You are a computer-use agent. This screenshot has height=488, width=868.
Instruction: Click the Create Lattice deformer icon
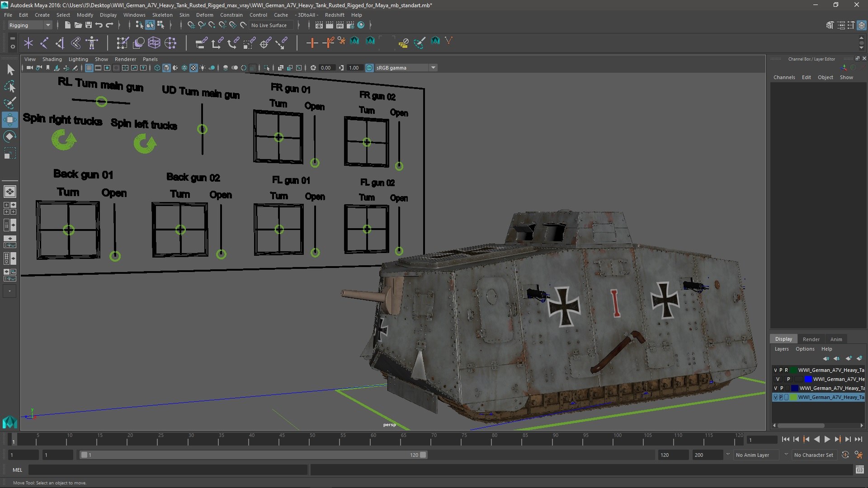(x=154, y=43)
